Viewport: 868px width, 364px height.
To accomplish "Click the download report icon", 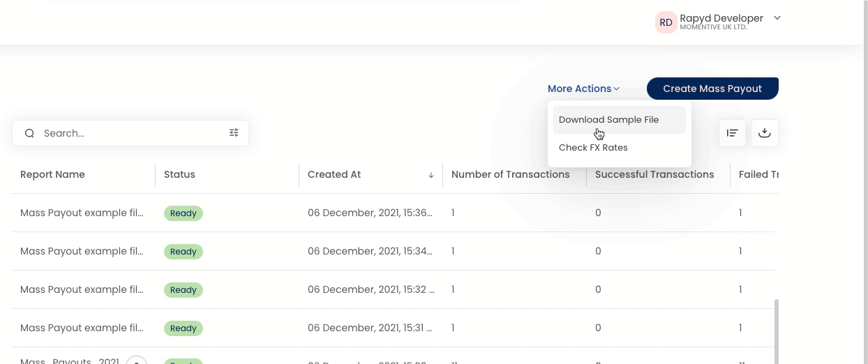I will tap(765, 133).
